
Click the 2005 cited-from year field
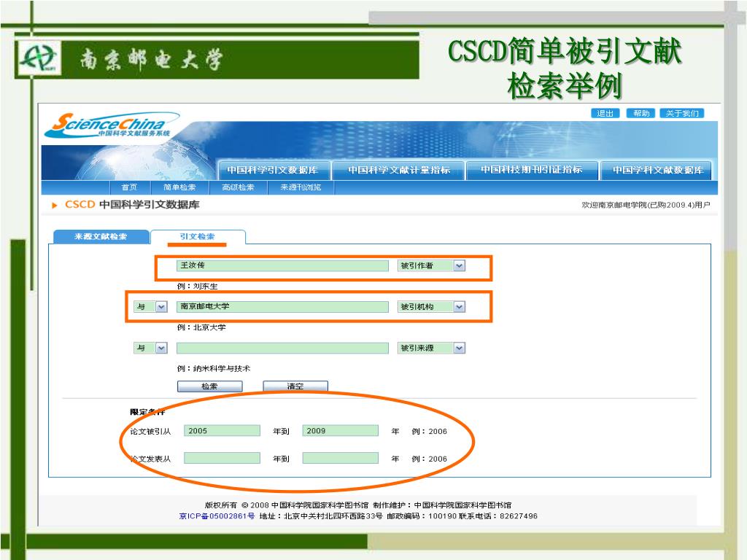222,431
